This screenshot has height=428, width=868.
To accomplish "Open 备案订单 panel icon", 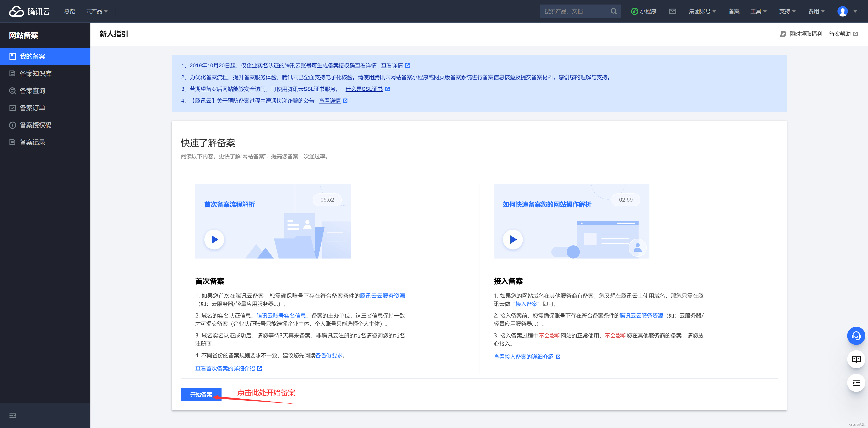I will coord(12,108).
